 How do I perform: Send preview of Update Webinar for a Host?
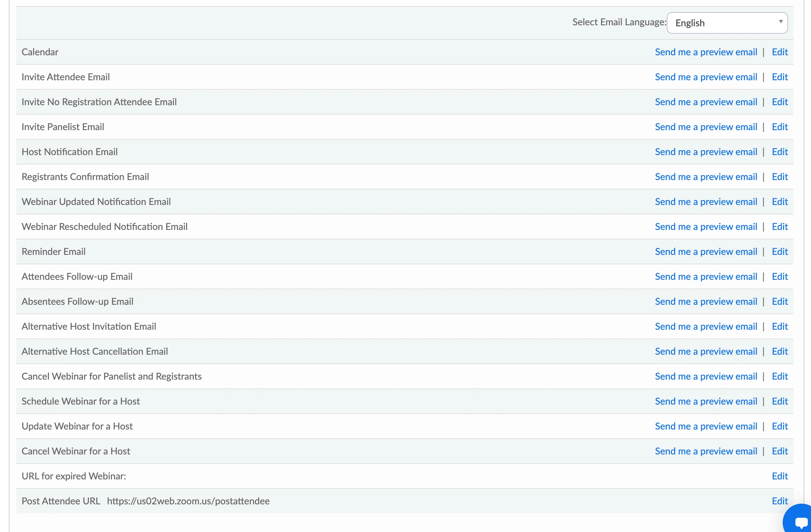pyautogui.click(x=706, y=426)
